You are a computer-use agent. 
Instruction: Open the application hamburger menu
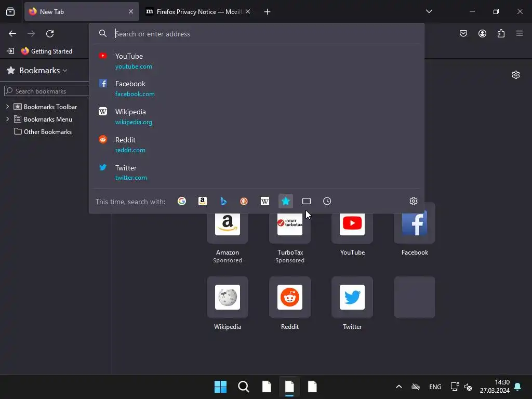coord(520,33)
